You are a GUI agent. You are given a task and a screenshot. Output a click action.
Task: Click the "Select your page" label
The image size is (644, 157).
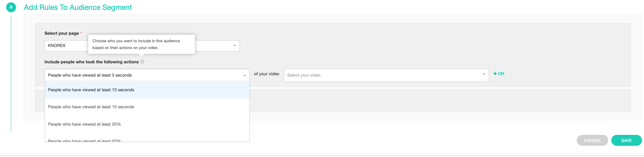point(62,33)
